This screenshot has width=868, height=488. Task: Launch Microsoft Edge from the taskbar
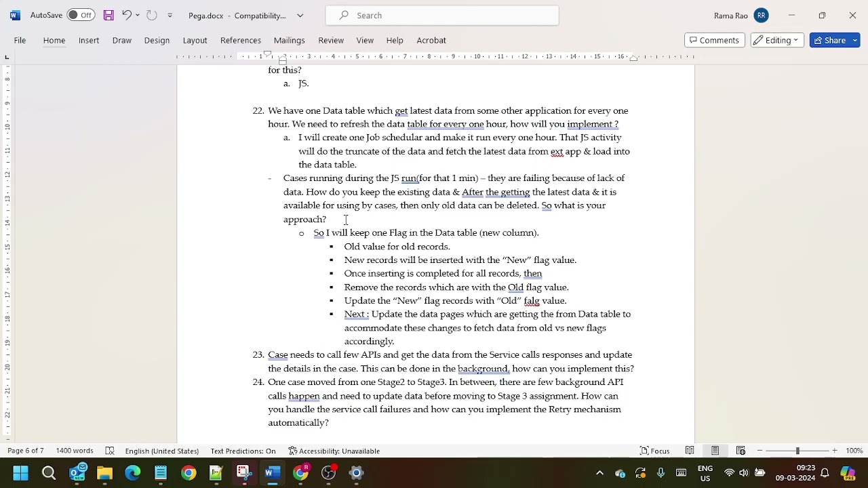132,472
